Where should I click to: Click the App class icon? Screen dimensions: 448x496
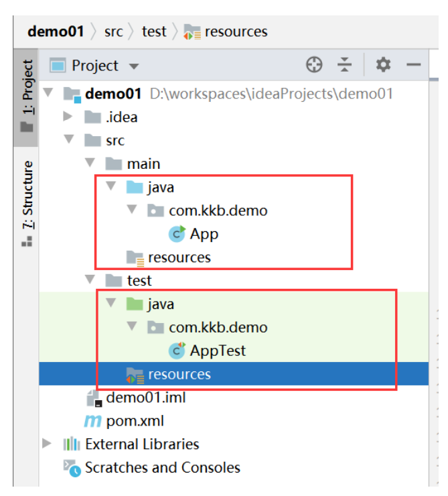(177, 234)
